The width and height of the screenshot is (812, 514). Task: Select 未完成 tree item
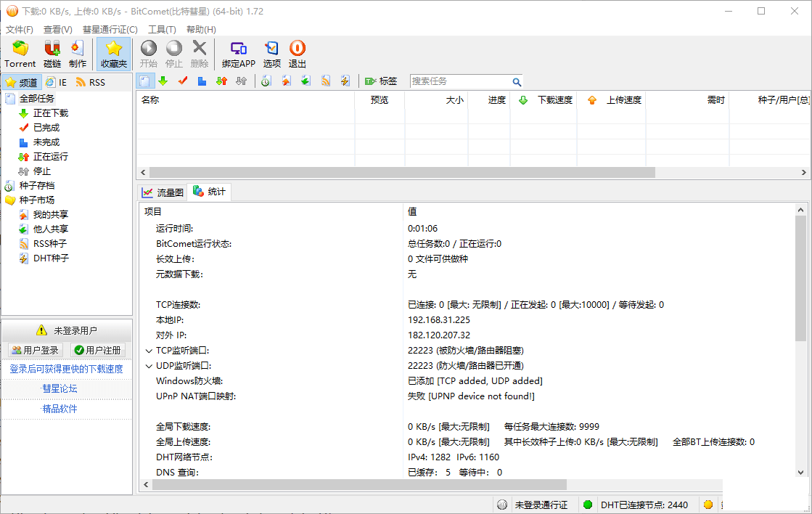tap(46, 142)
